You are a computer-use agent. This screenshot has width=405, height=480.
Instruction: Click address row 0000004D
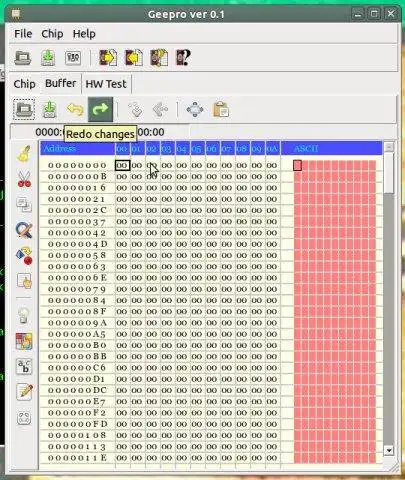pos(77,244)
